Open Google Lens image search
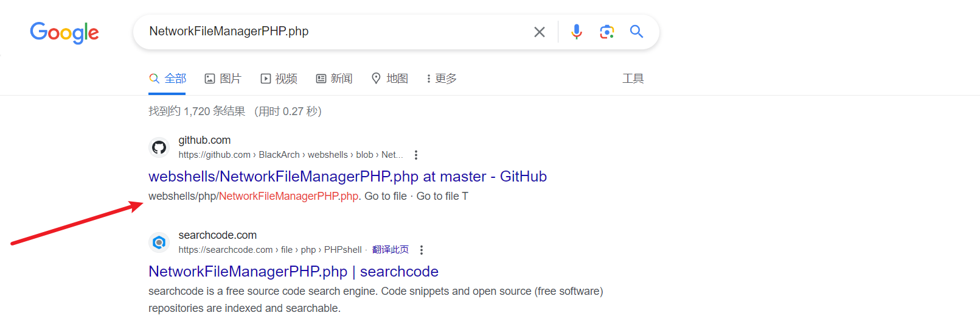The width and height of the screenshot is (980, 332). pyautogui.click(x=606, y=32)
